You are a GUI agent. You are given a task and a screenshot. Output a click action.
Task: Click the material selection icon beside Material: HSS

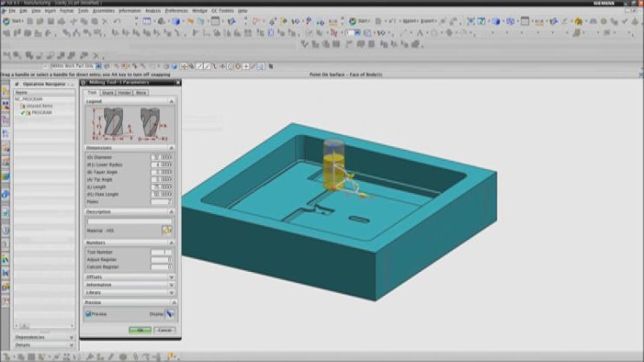tap(167, 230)
